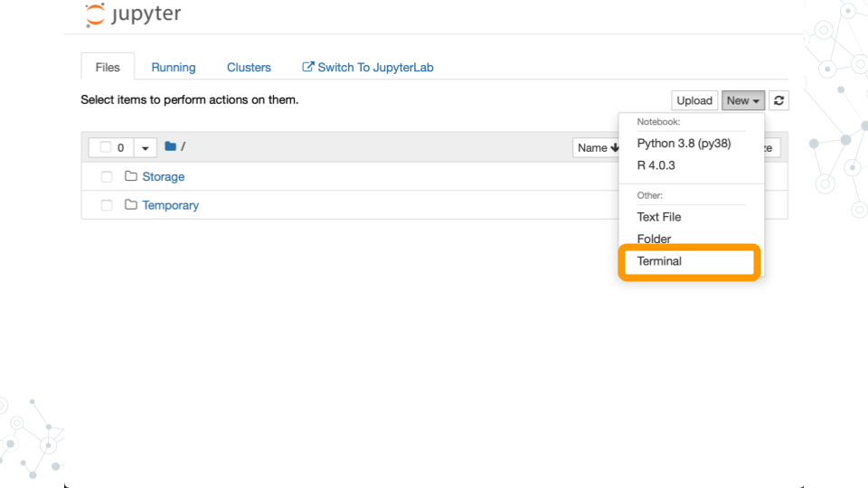Open the Clusters tab

[x=249, y=68]
